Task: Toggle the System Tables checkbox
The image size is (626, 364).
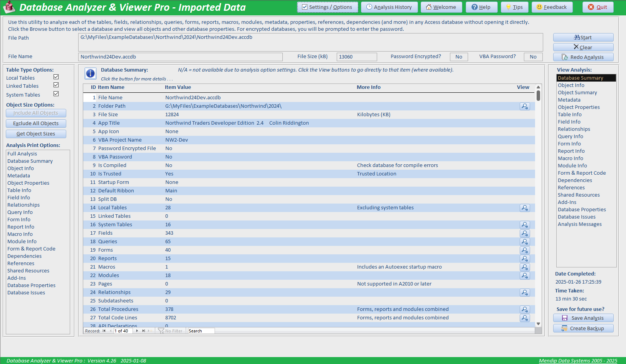Action: point(56,94)
